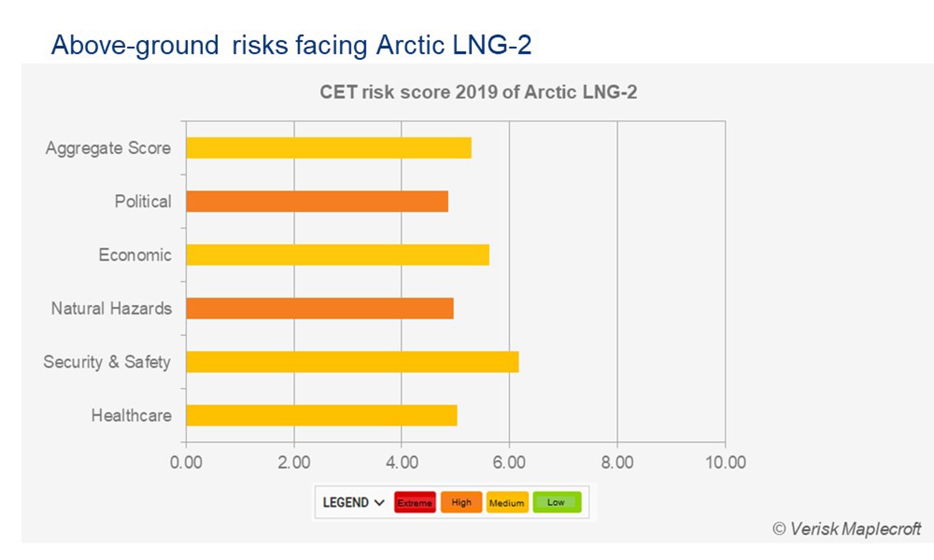
Task: Click the Political axis label
Action: point(143,201)
